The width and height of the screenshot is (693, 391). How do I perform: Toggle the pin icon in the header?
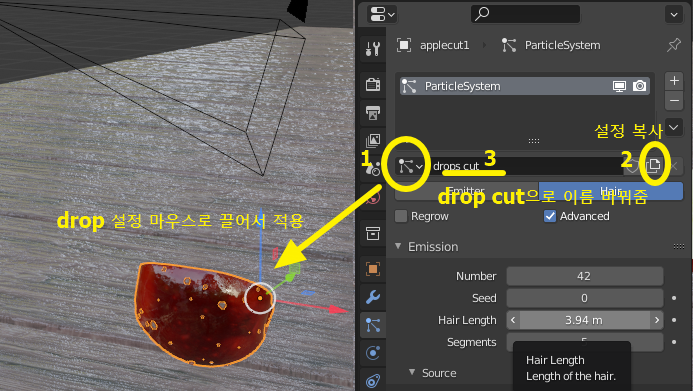click(674, 45)
